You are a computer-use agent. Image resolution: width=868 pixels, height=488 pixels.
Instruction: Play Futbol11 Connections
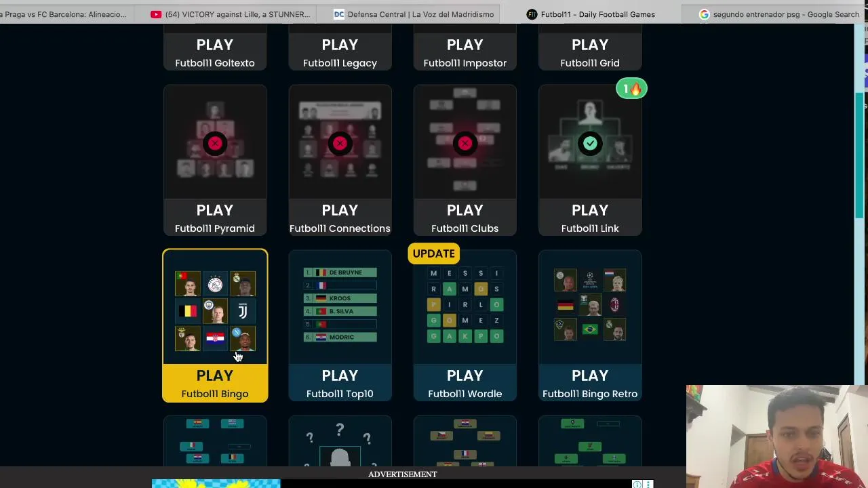340,218
